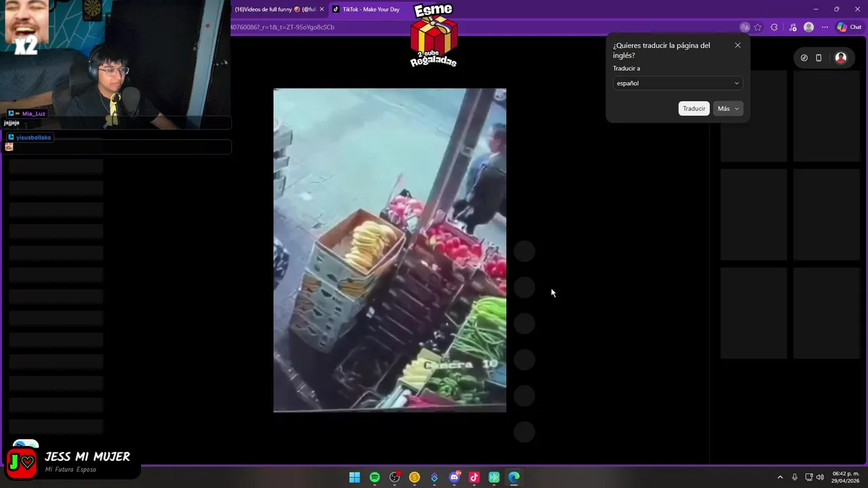This screenshot has width=868, height=488.
Task: Close the translate page popup
Action: pyautogui.click(x=738, y=45)
